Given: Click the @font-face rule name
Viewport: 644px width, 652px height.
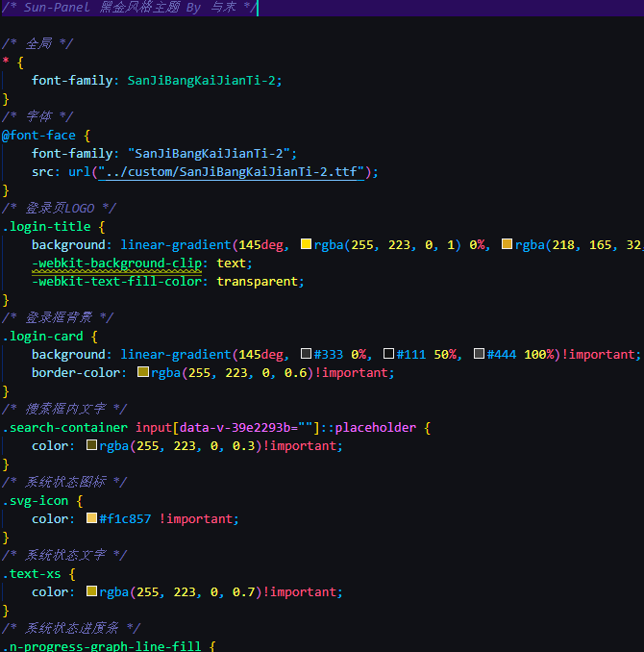Looking at the screenshot, I should [x=38, y=136].
